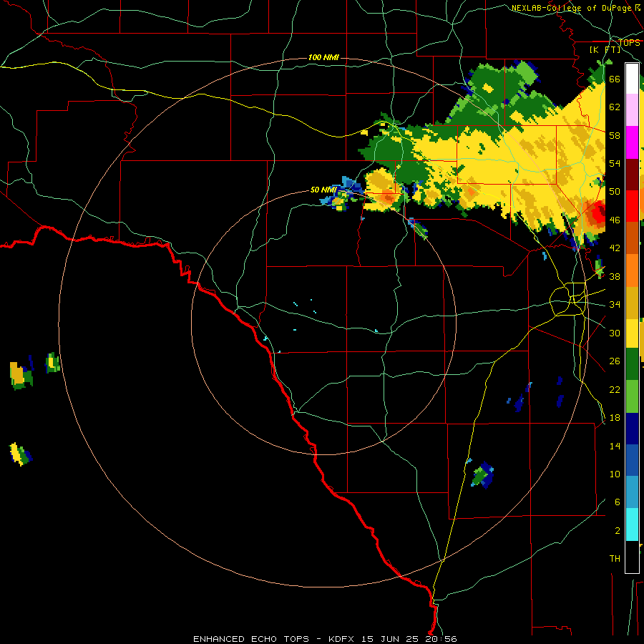Select the medium blue legend swatch
Viewport: 644px width, 644px height.
(x=632, y=460)
